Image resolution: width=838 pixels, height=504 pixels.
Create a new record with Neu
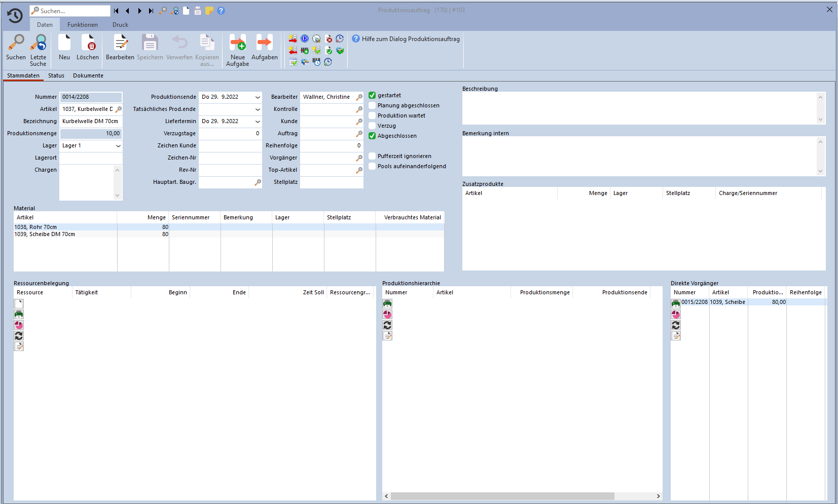pyautogui.click(x=64, y=43)
